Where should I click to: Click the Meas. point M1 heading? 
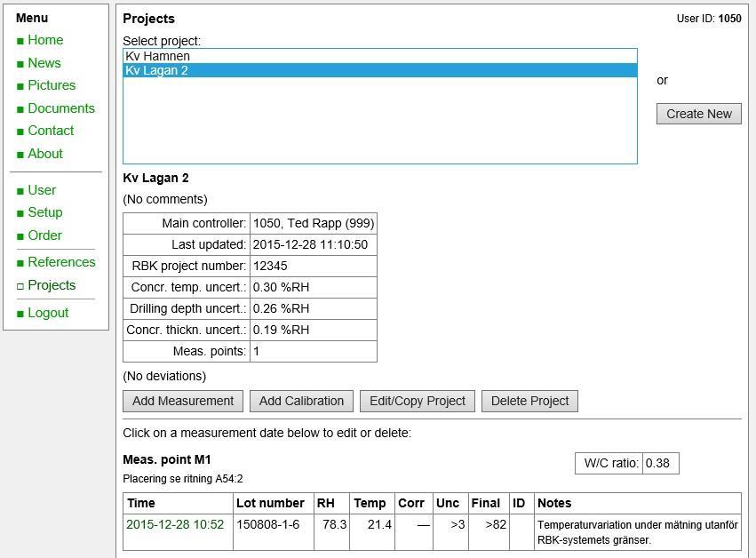click(x=167, y=459)
